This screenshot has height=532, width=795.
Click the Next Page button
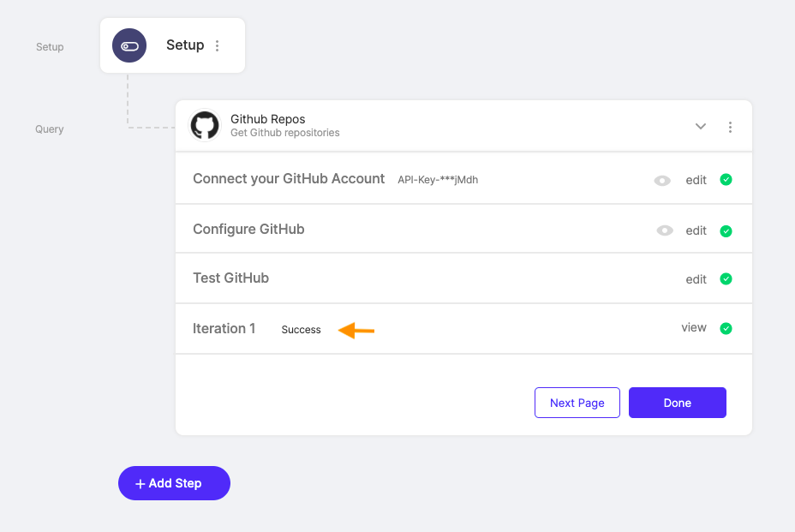click(577, 403)
